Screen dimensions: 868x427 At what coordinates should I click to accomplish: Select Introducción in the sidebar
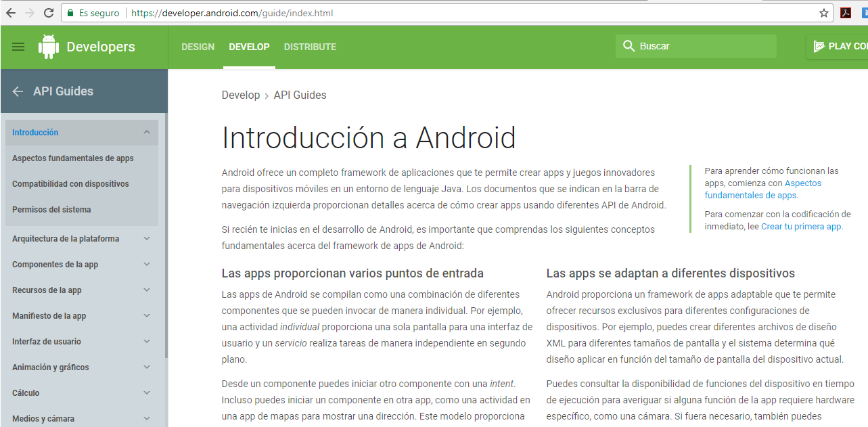[x=35, y=133]
